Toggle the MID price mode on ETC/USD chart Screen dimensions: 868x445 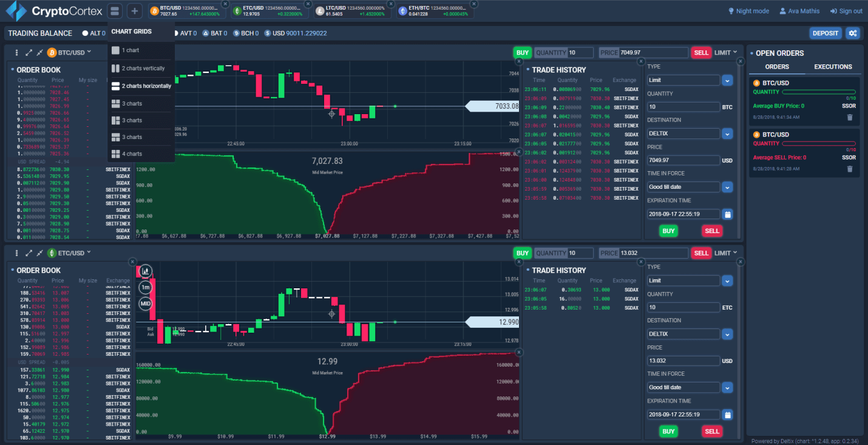pos(146,304)
